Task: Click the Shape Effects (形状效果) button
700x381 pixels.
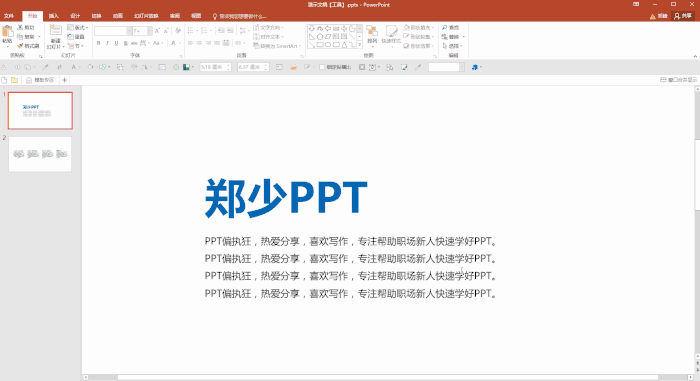Action: 419,46
